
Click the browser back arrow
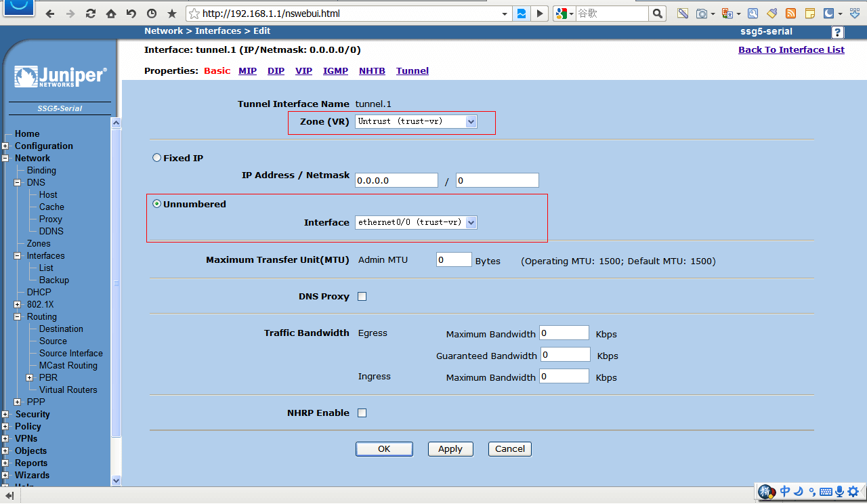click(50, 14)
